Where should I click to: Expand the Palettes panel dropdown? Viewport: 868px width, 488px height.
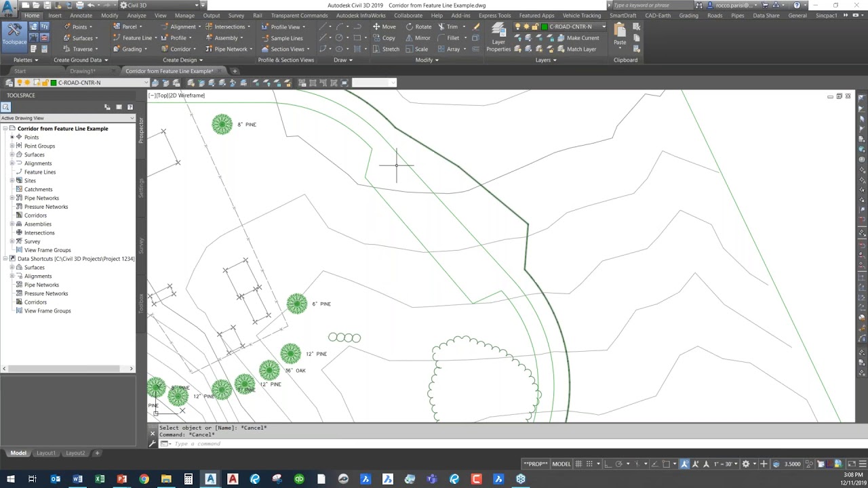26,60
